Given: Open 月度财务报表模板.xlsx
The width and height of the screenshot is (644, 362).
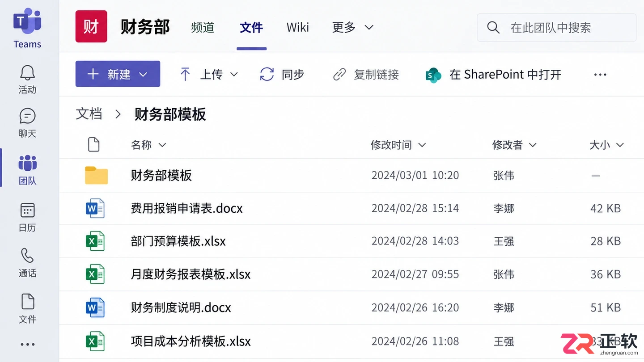Looking at the screenshot, I should coord(191,274).
